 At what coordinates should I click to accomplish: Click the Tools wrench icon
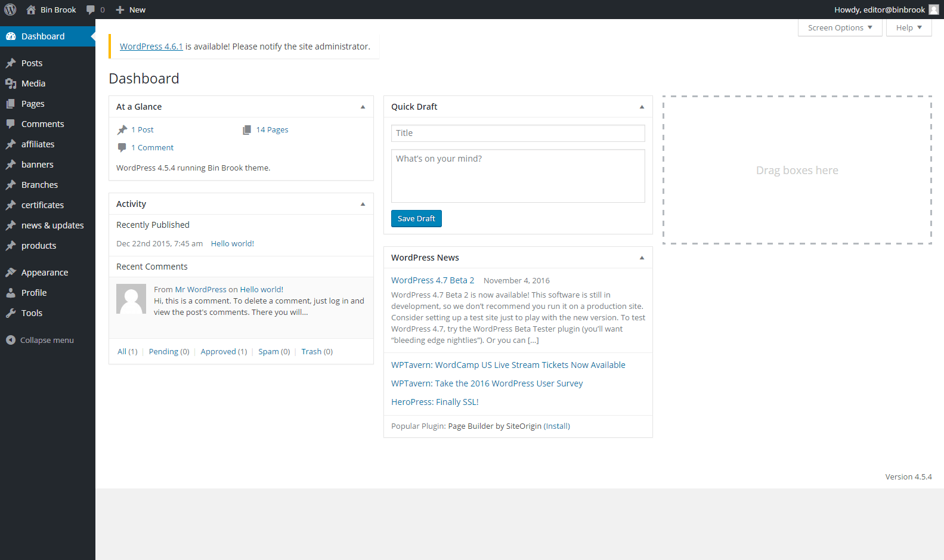[11, 313]
